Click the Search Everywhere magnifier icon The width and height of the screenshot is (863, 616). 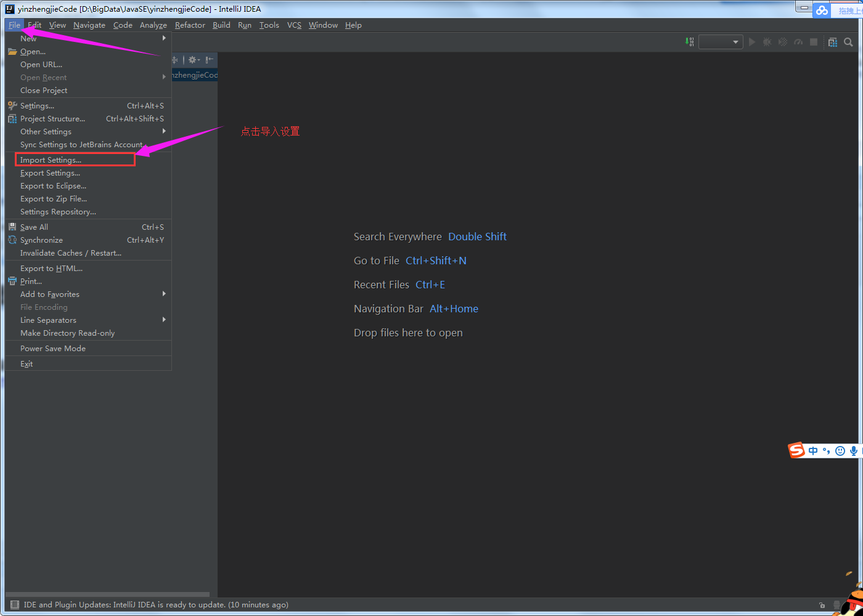pos(848,42)
